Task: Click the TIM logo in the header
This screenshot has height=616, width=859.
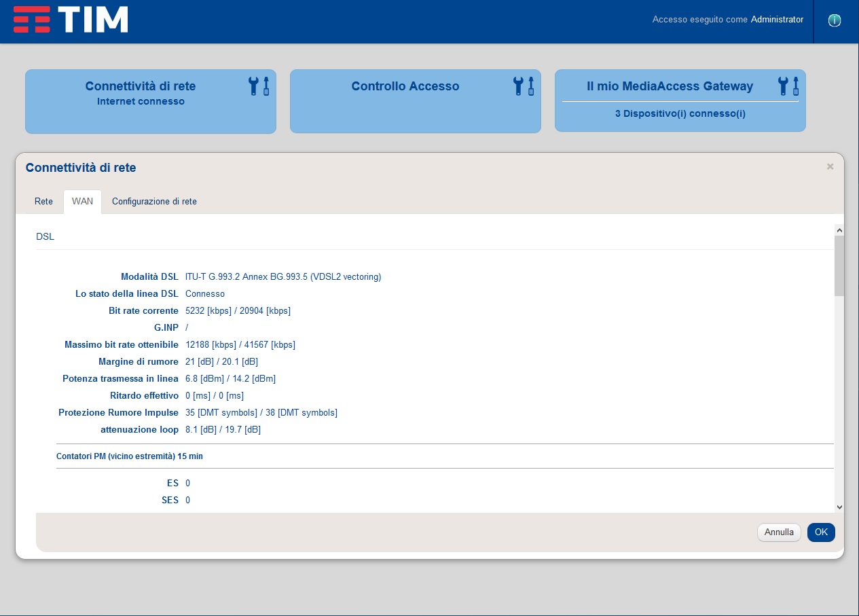Action: click(71, 20)
